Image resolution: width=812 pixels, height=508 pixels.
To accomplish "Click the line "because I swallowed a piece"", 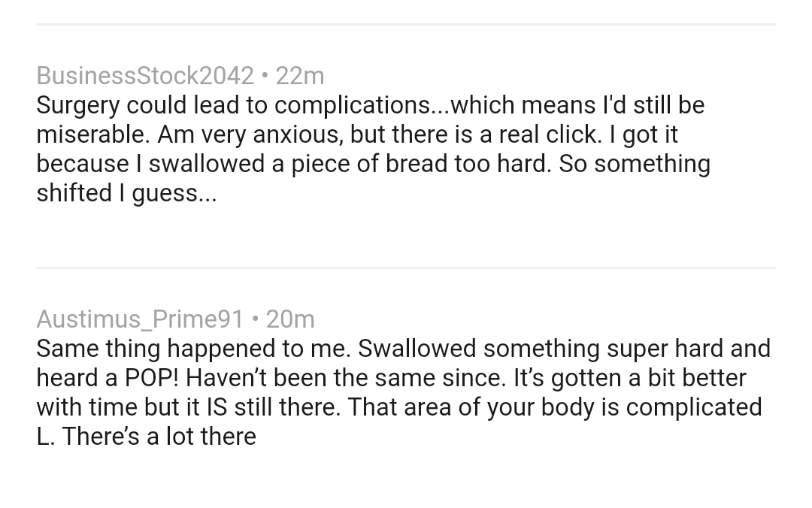I will (373, 163).
